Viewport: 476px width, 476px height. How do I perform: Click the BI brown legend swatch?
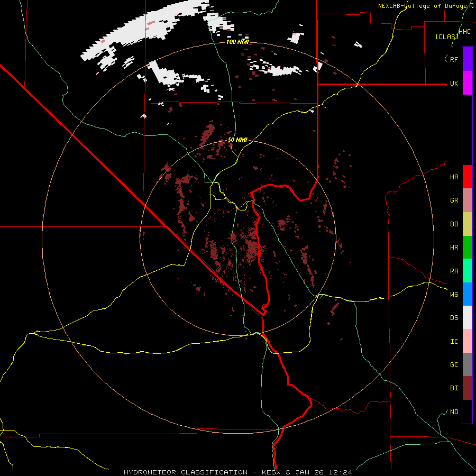[x=467, y=388]
